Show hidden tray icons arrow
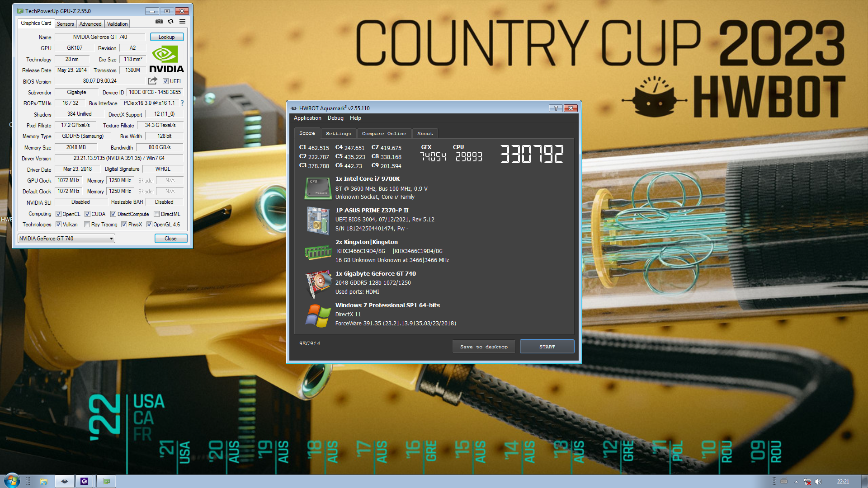Image resolution: width=868 pixels, height=488 pixels. click(x=796, y=482)
